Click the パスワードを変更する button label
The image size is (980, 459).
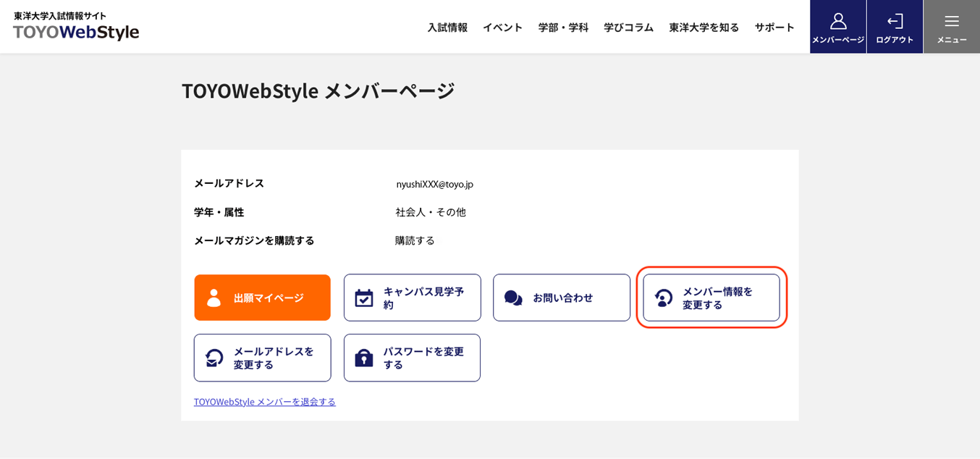423,358
